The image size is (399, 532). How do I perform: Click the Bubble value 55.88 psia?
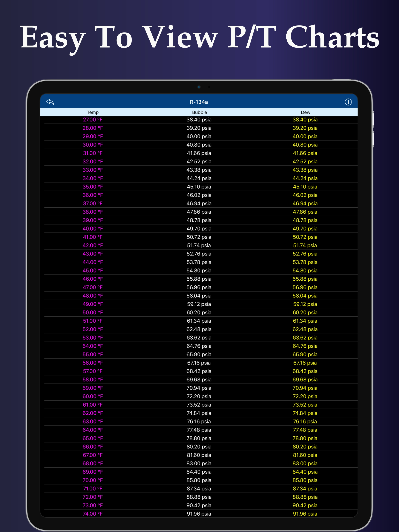199,279
